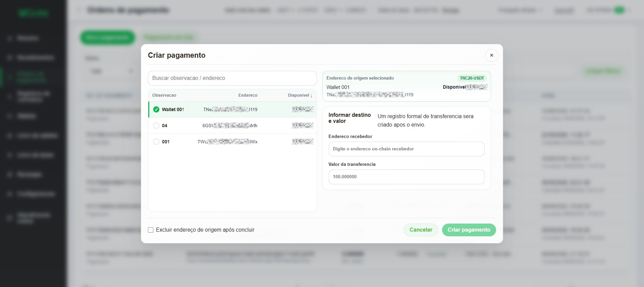
Task: Select the 001 wallet radio button
Action: point(156,142)
